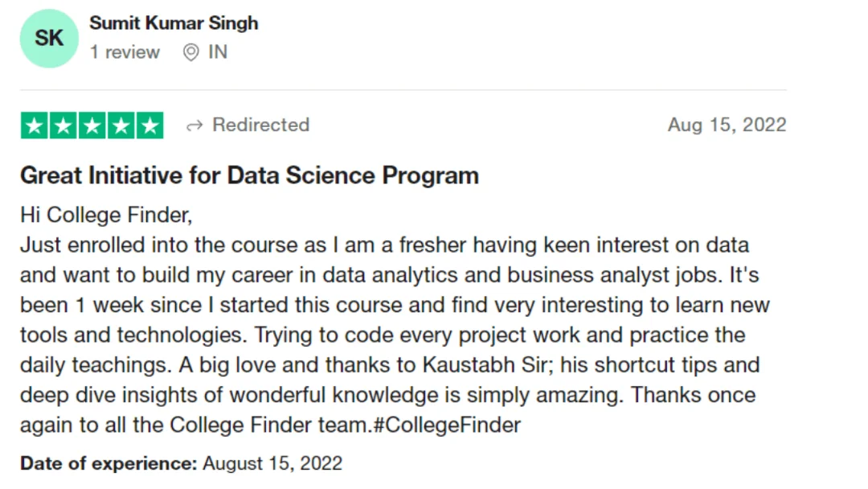This screenshot has width=868, height=489.
Task: Click the second green rating star
Action: coord(63,125)
